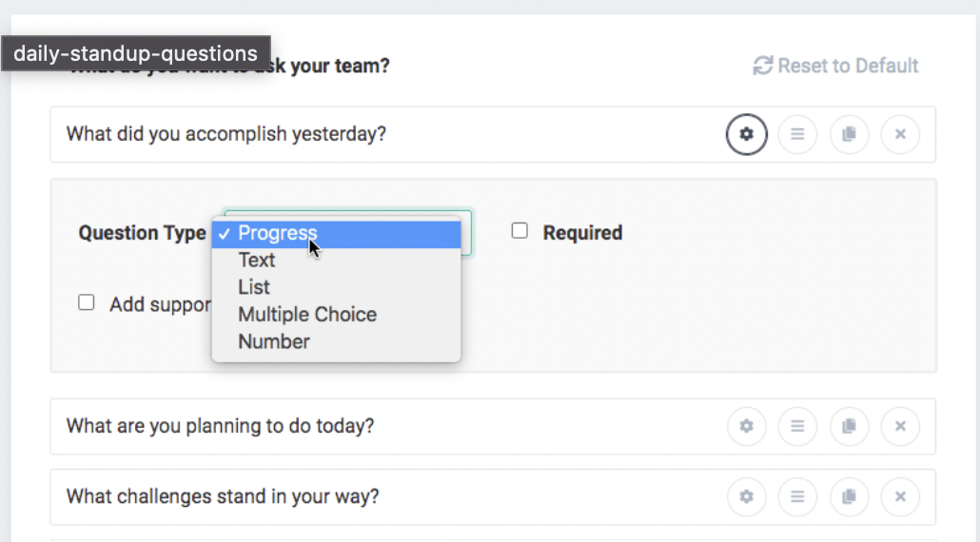Delete the planning today question
The height and width of the screenshot is (542, 980).
[900, 427]
